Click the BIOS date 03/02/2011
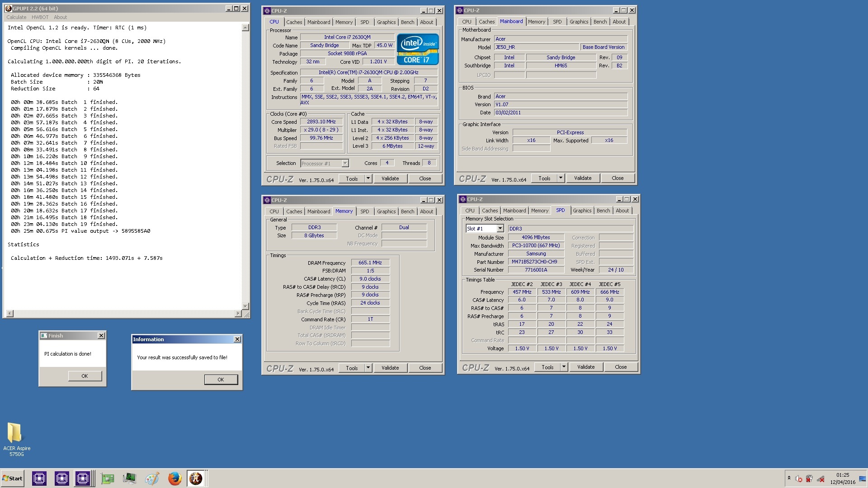The height and width of the screenshot is (488, 868). (561, 113)
